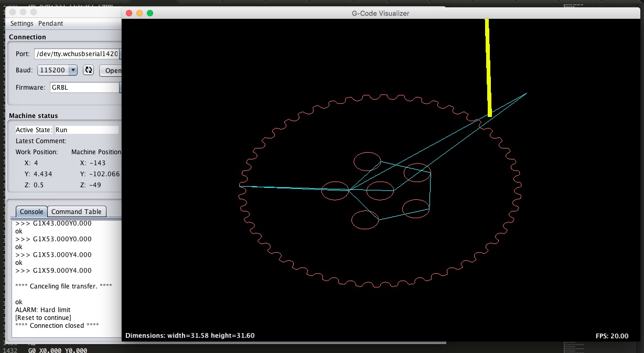644x353 pixels.
Task: Click the '[Reset to continue]' console line
Action: tap(43, 318)
